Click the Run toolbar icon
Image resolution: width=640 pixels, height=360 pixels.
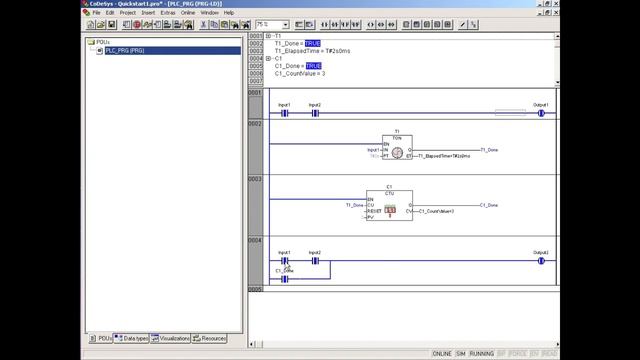point(127,24)
